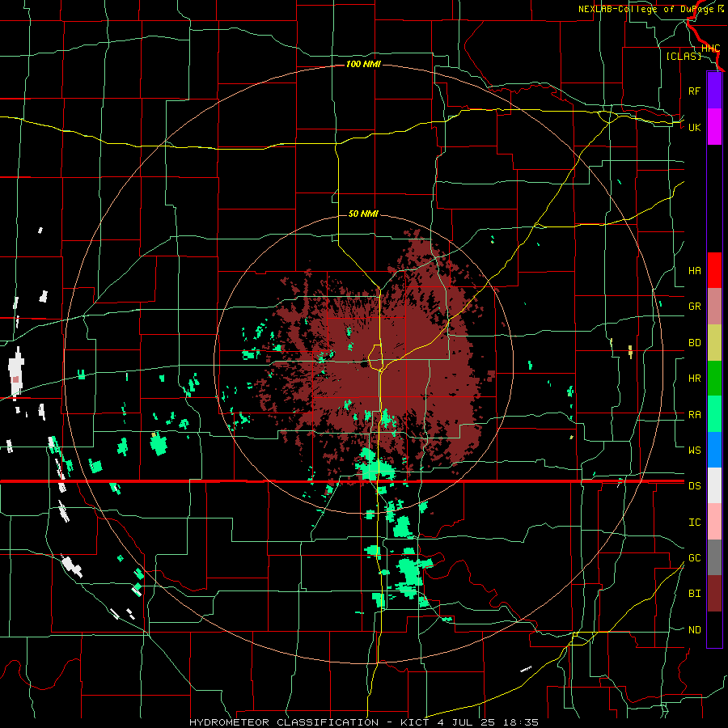Select the white DS color swatch
Screen dimensions: 728x728
coord(714,485)
